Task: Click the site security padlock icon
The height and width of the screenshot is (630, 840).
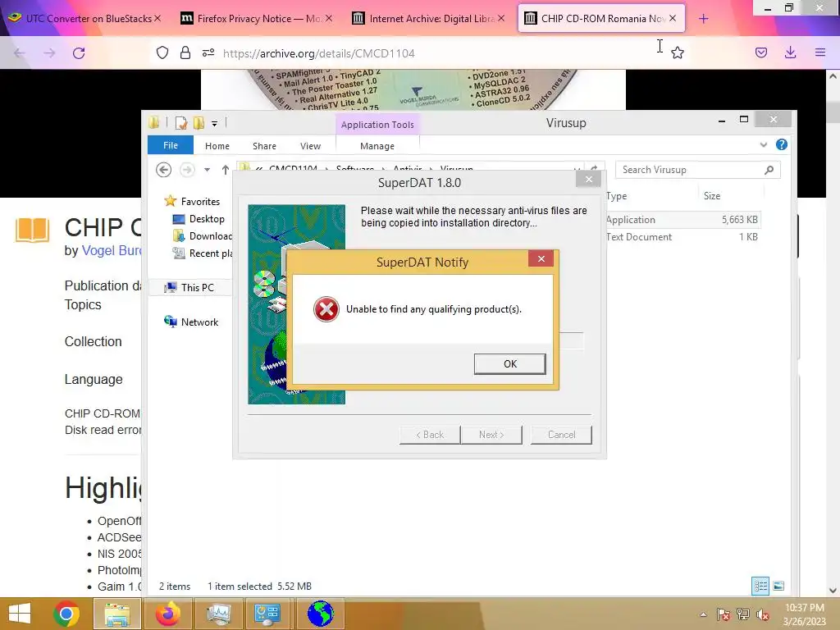Action: 185,52
